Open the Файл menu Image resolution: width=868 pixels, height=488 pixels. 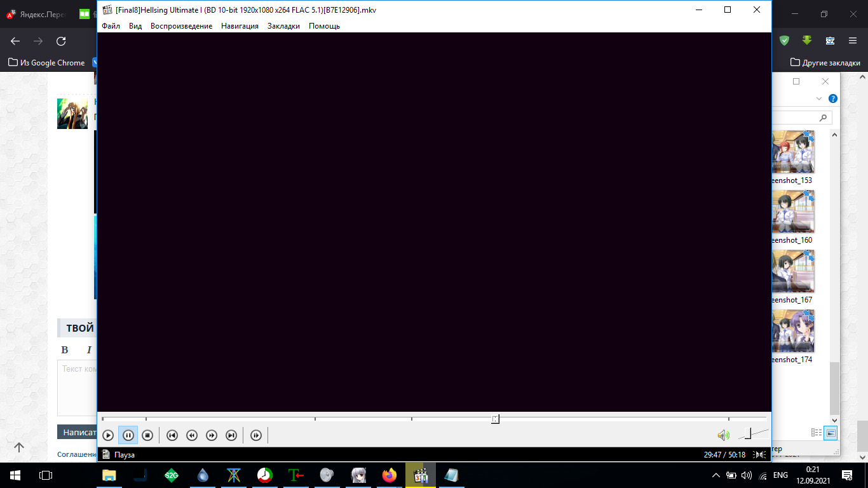click(111, 26)
